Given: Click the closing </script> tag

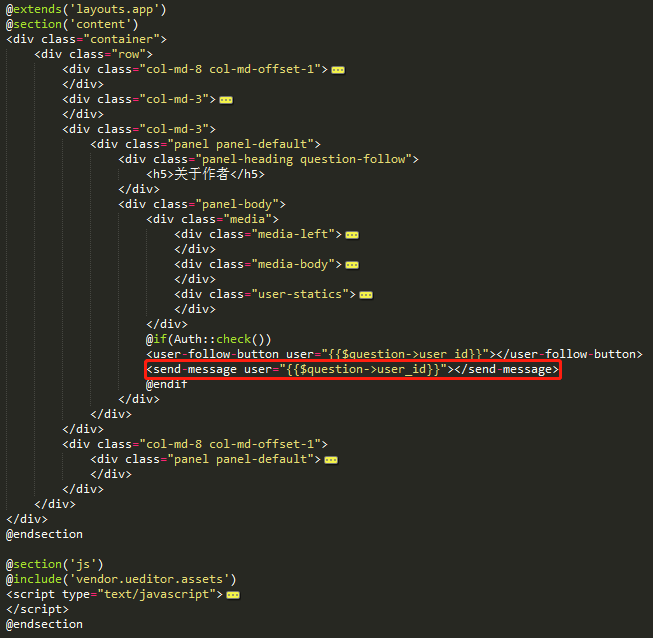Looking at the screenshot, I should [37, 609].
